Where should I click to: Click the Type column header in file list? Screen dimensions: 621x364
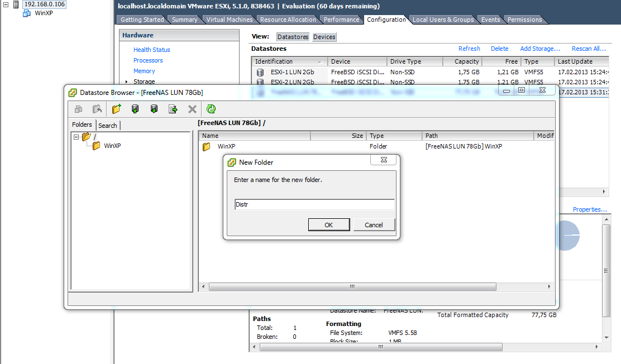394,136
